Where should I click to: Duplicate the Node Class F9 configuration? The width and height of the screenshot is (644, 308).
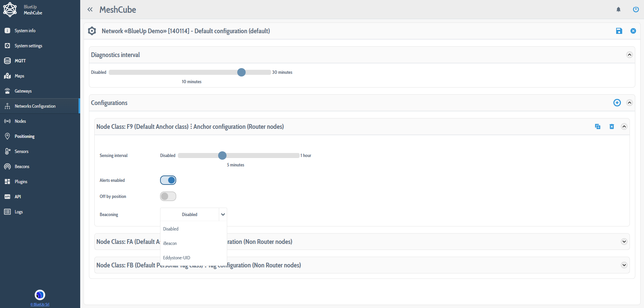point(598,126)
